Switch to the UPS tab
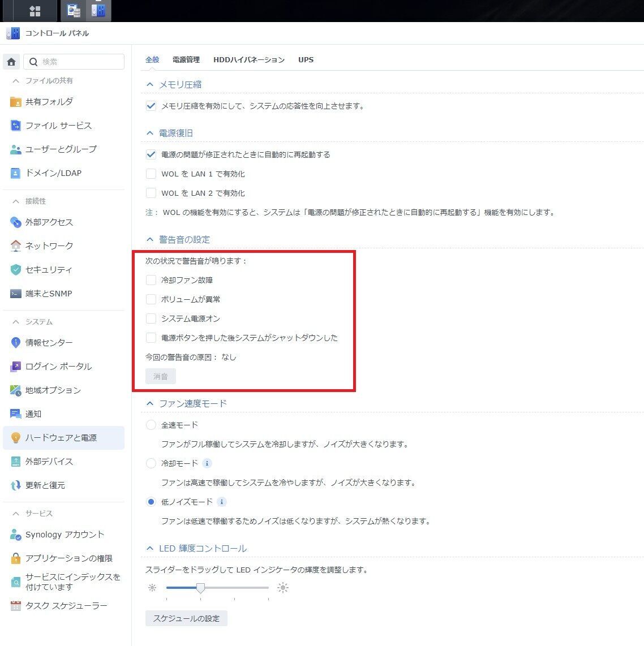Image resolution: width=644 pixels, height=646 pixels. [306, 60]
